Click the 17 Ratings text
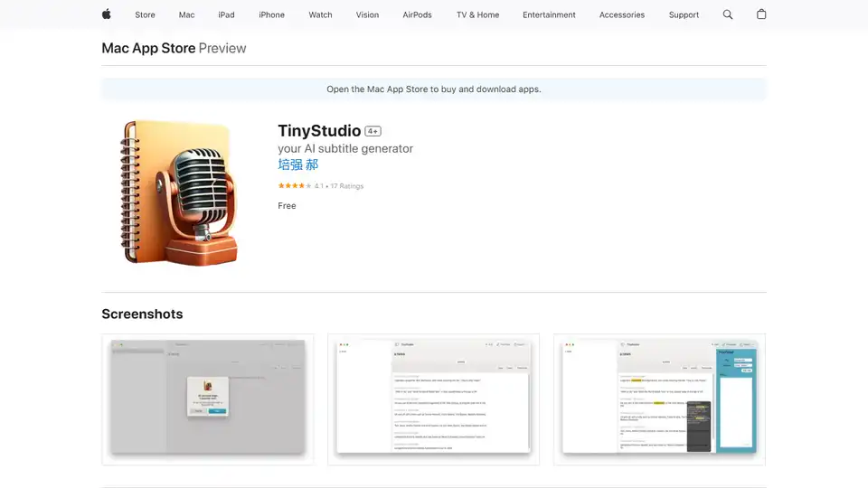Viewport: 868px width, 488px height. 347,186
